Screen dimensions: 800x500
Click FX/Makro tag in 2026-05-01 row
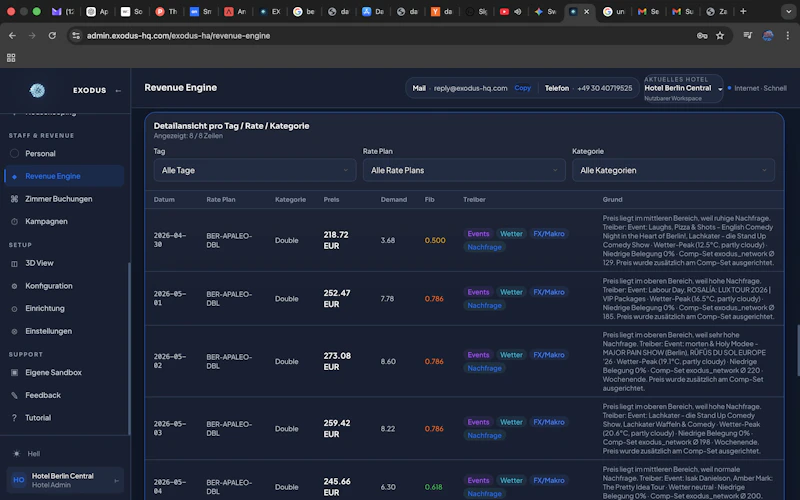548,292
